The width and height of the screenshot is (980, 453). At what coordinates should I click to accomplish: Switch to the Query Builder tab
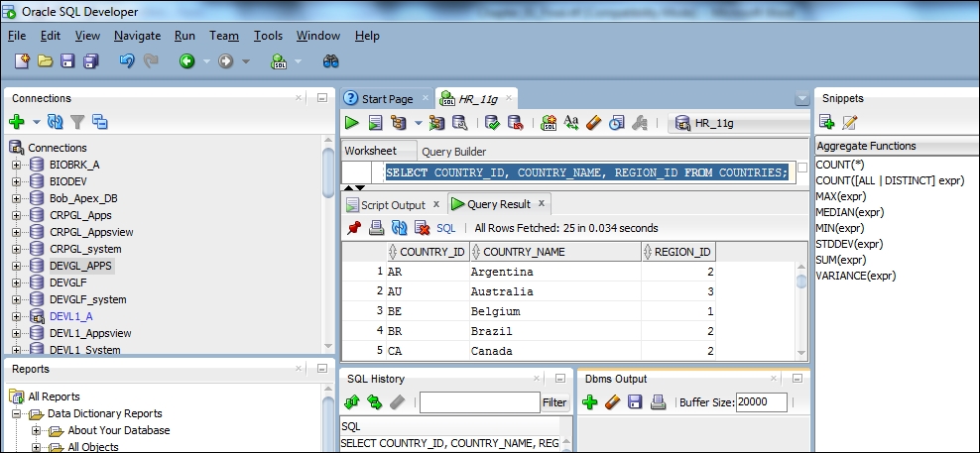click(453, 152)
